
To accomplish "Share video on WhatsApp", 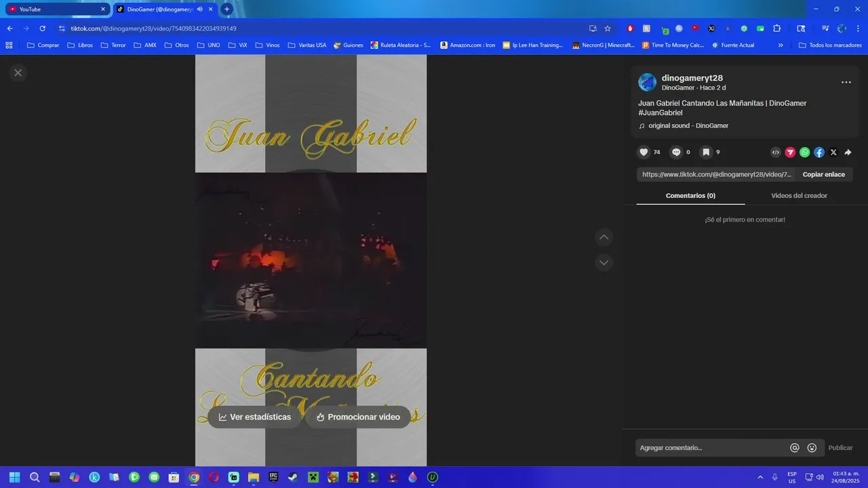I will [804, 152].
